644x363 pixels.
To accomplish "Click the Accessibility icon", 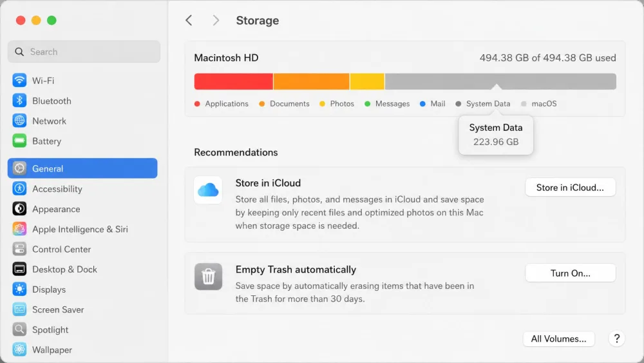I will click(19, 188).
